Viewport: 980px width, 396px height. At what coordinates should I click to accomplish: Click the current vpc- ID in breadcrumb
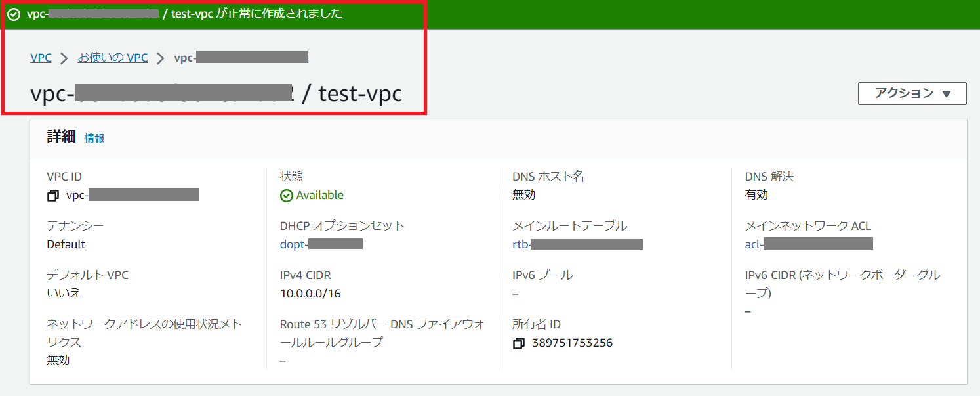(241, 58)
